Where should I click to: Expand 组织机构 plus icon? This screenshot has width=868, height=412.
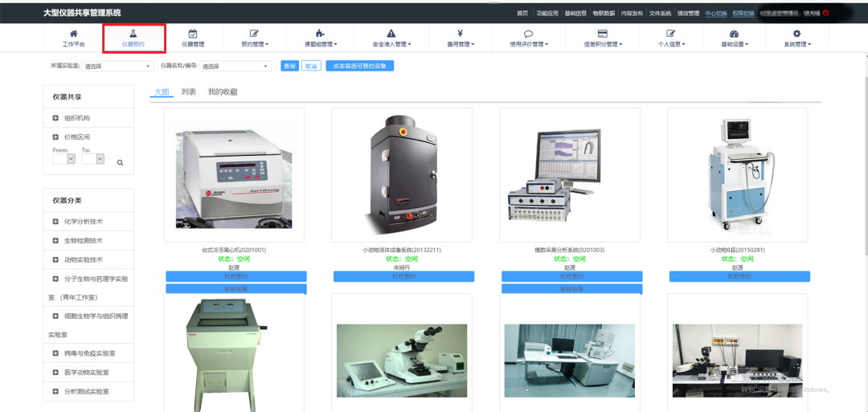tap(55, 118)
